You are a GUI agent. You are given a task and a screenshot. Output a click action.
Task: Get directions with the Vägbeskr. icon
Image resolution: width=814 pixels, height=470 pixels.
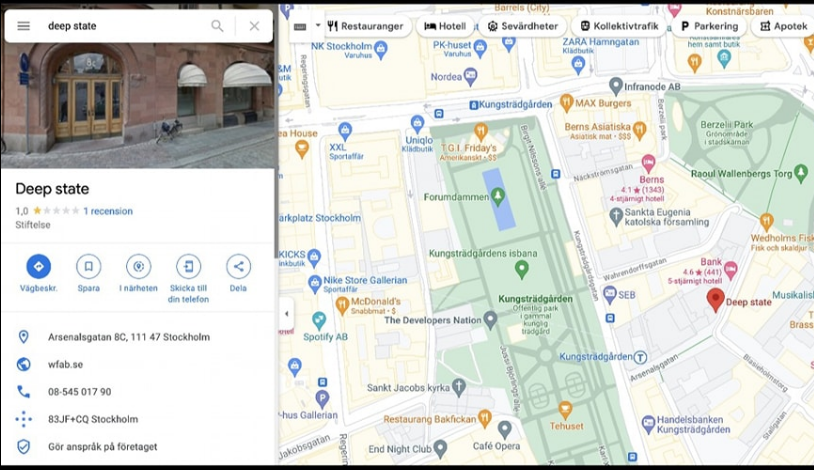(38, 266)
